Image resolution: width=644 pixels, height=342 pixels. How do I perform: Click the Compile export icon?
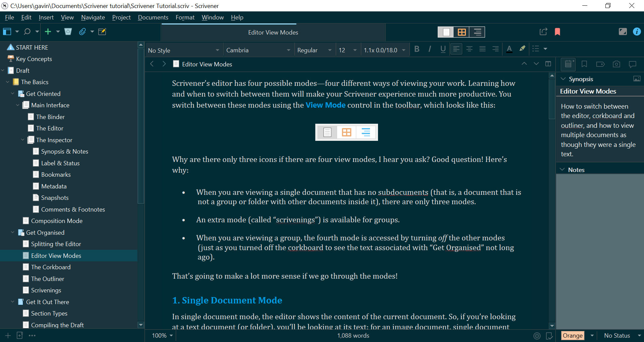(543, 32)
